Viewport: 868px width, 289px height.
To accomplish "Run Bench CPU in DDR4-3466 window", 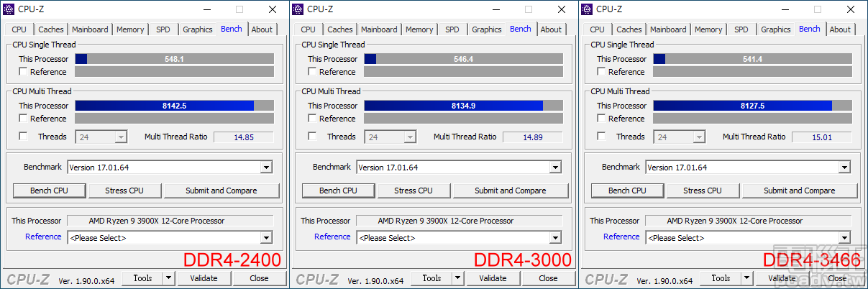I will point(627,191).
